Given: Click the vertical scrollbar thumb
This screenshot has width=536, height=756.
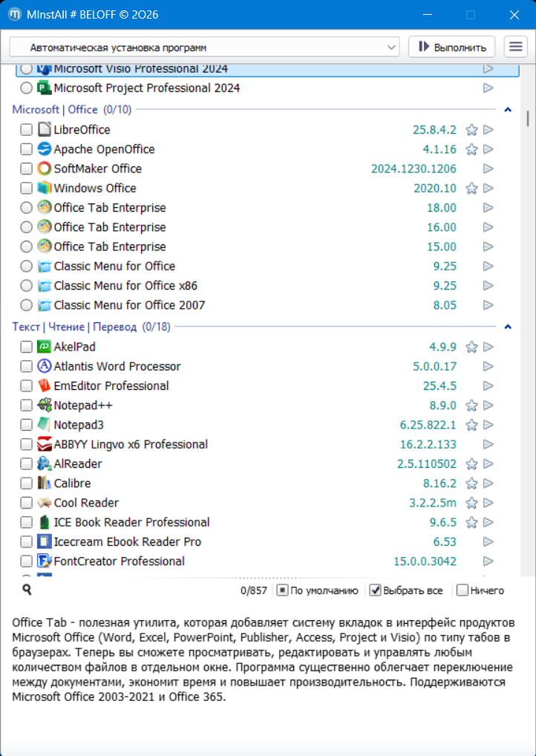Looking at the screenshot, I should (529, 119).
